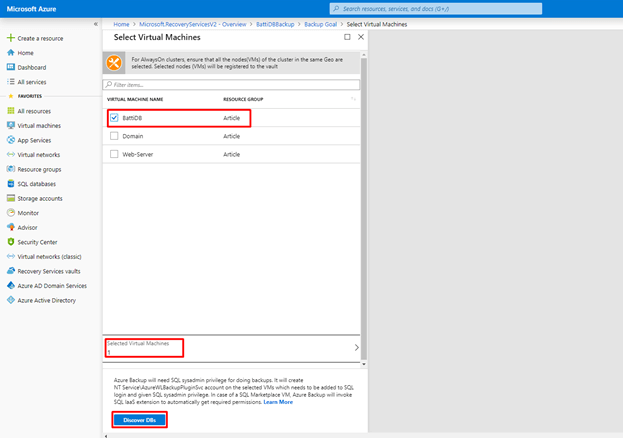623x438 pixels.
Task: Click the Azure Active Directory icon
Action: (x=11, y=300)
